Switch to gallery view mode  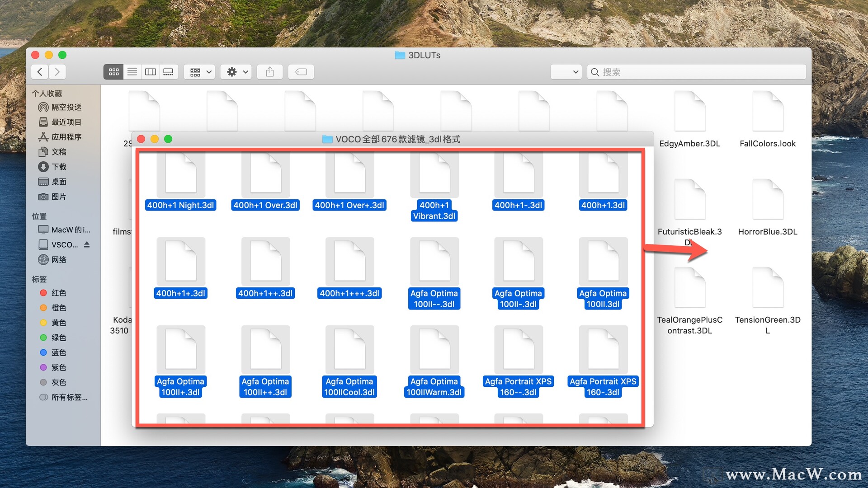point(168,72)
